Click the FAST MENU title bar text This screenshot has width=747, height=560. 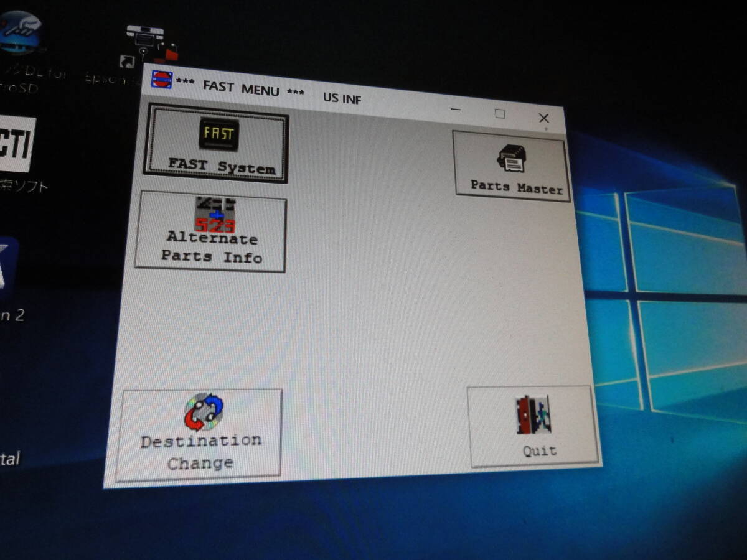point(241,89)
